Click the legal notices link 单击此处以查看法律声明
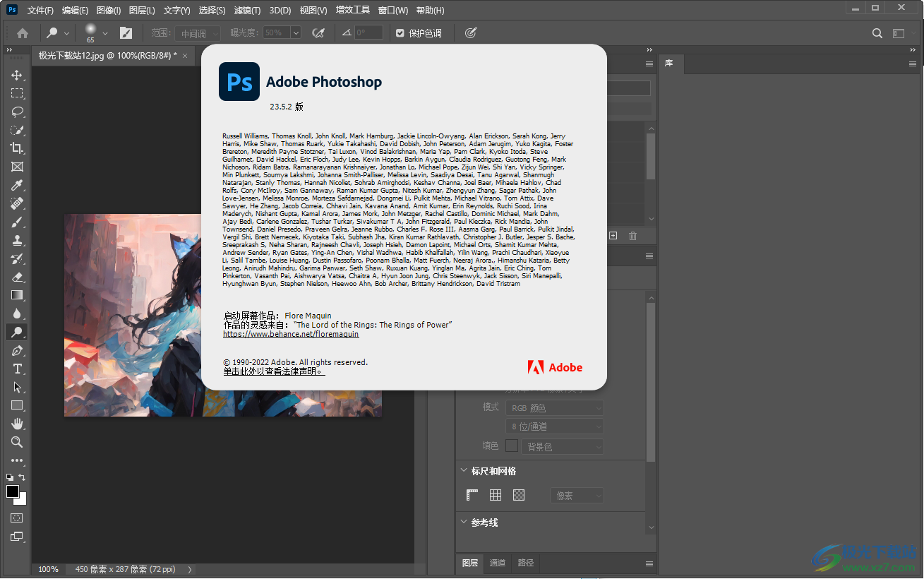The height and width of the screenshot is (579, 924). [275, 371]
